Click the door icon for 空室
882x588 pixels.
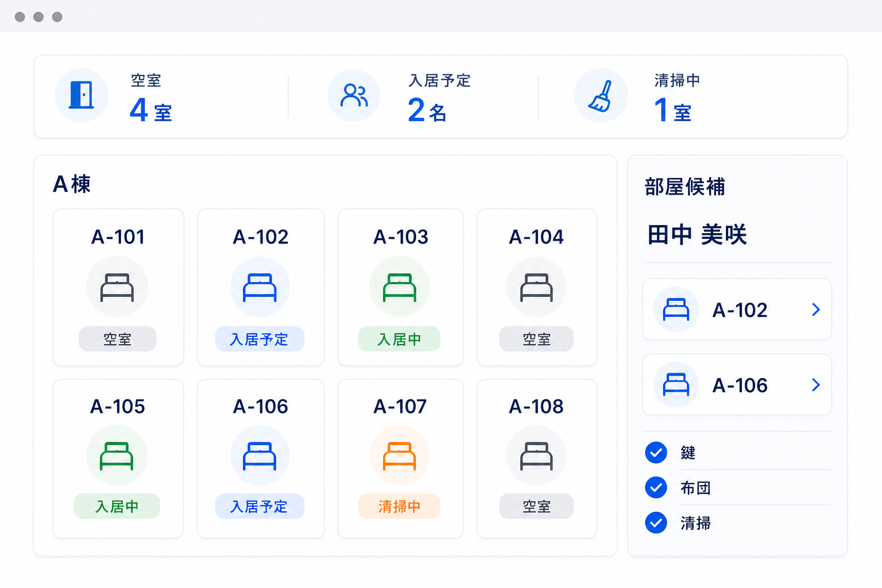pos(82,95)
